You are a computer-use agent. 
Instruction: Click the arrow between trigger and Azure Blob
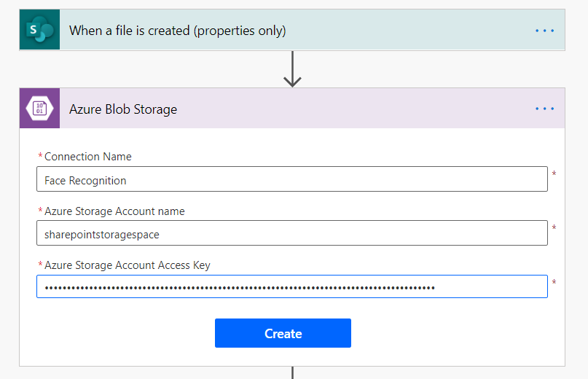pos(292,69)
